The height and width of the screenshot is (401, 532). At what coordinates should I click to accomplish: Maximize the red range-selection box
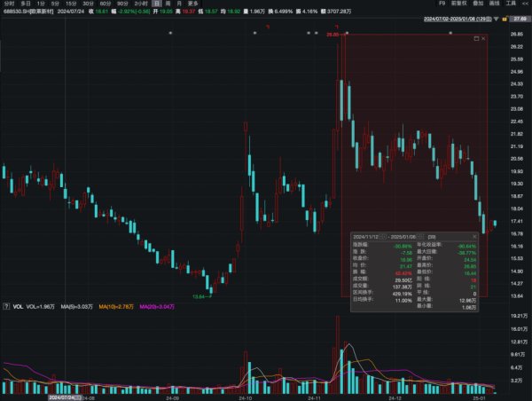[476, 38]
